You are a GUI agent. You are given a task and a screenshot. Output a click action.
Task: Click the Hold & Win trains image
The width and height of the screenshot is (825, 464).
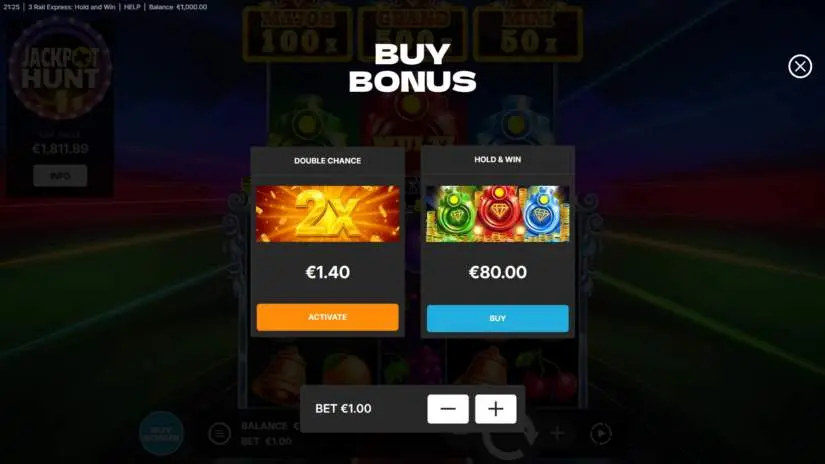(x=497, y=214)
